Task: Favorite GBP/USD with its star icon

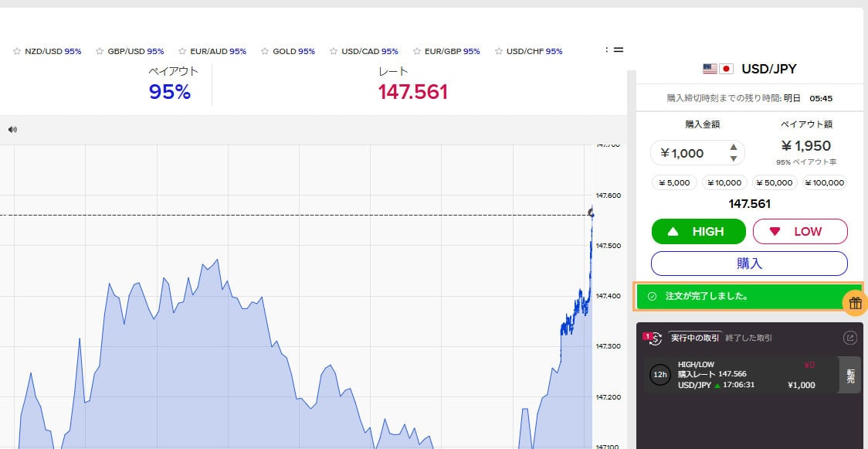Action: [x=100, y=52]
